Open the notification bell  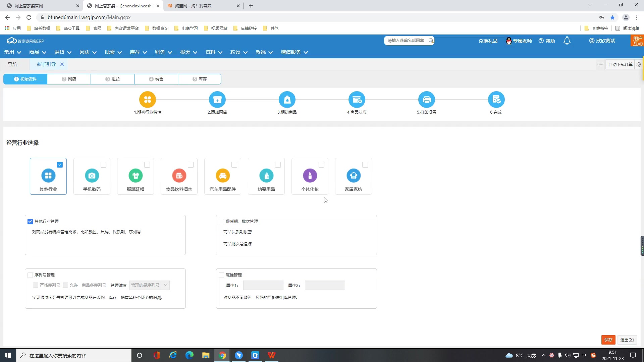point(567,41)
